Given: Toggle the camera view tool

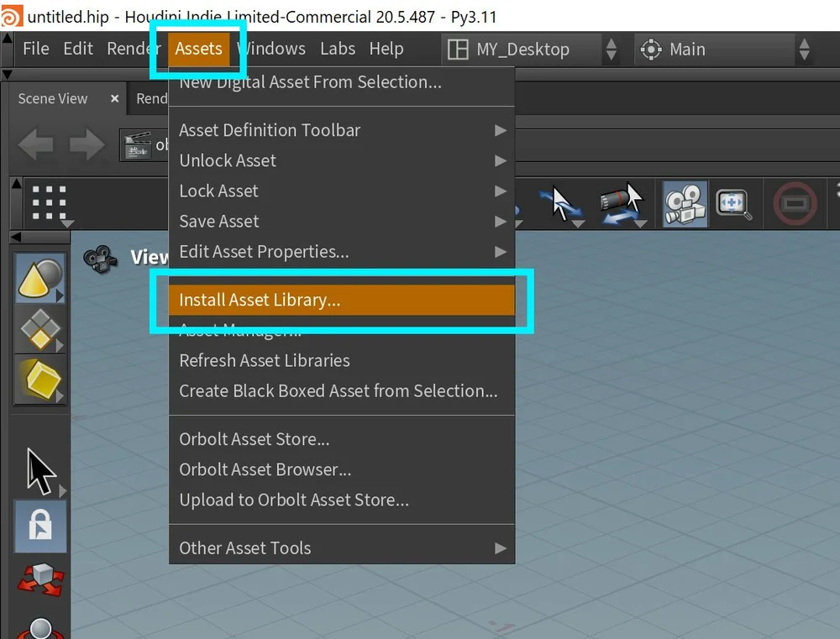Looking at the screenshot, I should [685, 204].
